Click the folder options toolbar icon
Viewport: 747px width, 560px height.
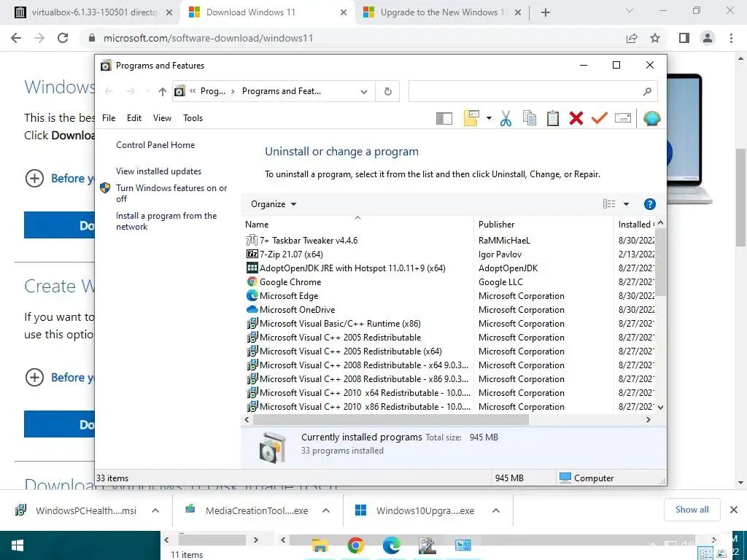pyautogui.click(x=471, y=118)
